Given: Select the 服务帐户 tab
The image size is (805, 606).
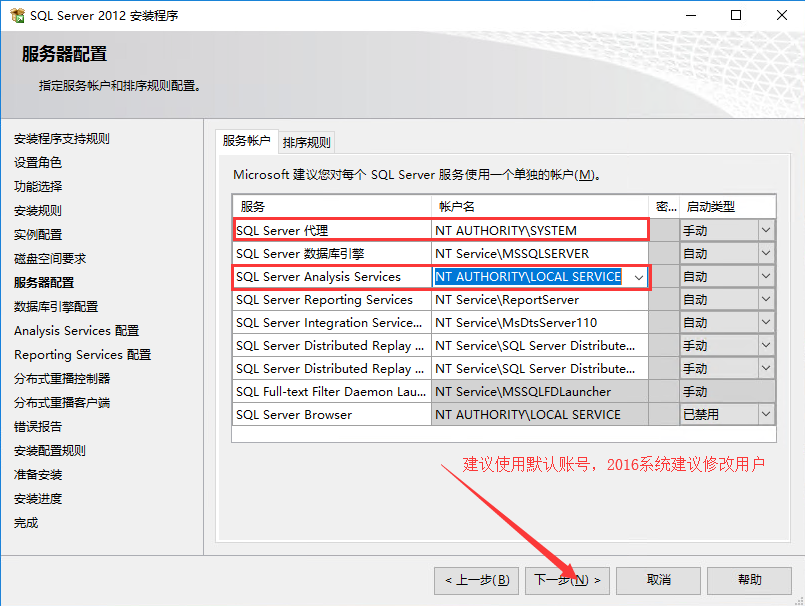Looking at the screenshot, I should 246,141.
